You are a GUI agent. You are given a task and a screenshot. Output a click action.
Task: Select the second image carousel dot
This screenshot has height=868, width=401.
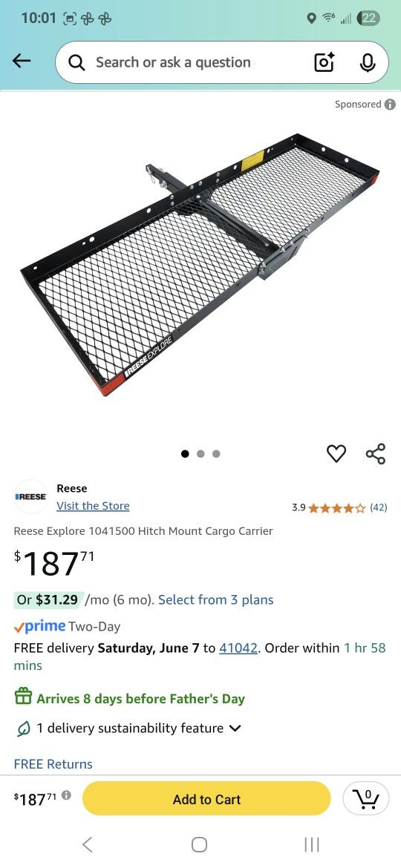[200, 454]
